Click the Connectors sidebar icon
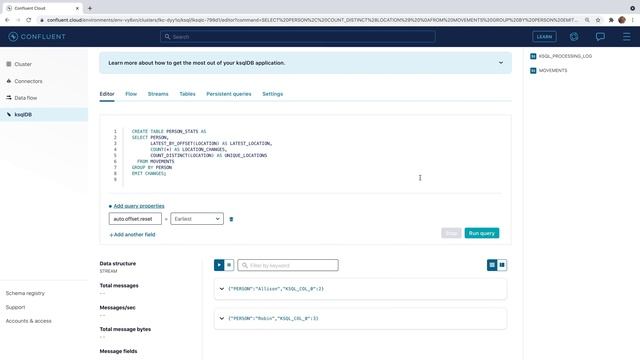 click(9, 81)
